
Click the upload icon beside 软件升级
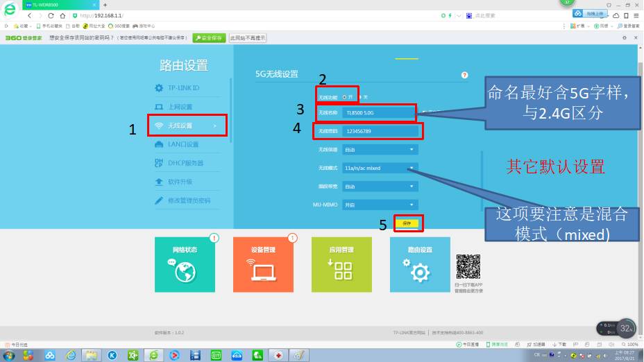click(159, 182)
